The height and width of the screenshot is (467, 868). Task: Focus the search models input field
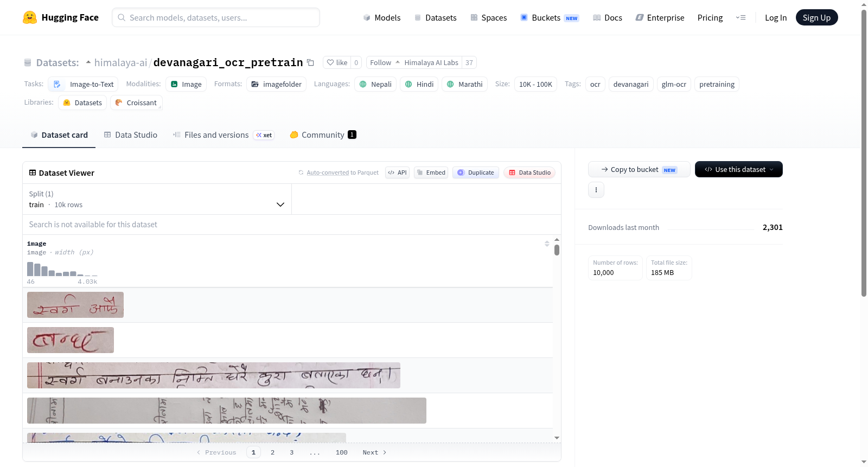coord(216,17)
